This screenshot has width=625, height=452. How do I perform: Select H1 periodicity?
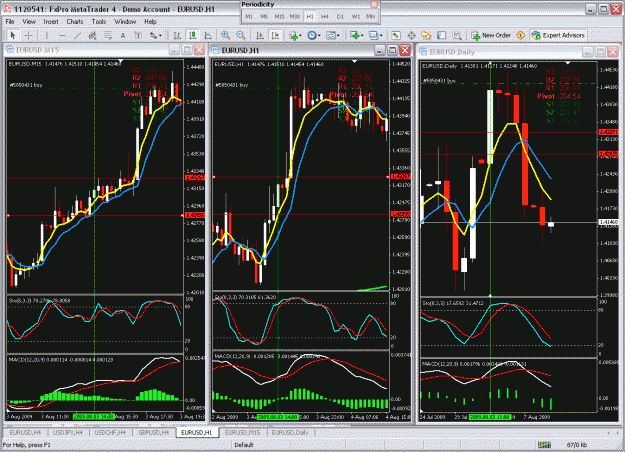coord(310,16)
